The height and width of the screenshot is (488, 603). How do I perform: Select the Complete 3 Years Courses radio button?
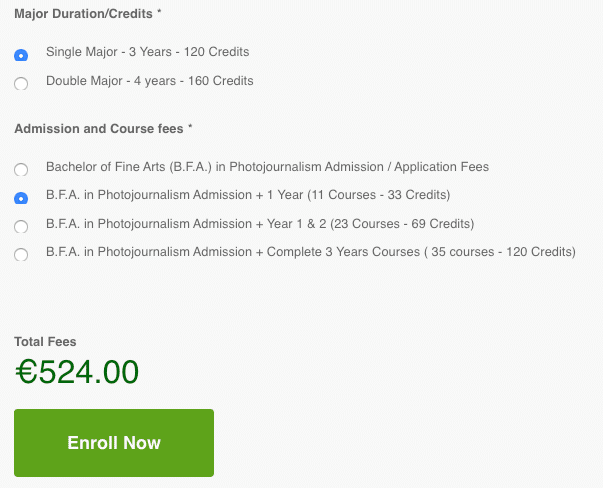coord(21,256)
